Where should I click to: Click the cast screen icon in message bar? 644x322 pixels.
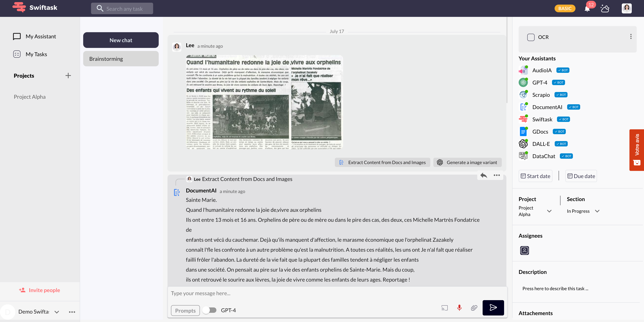click(444, 308)
